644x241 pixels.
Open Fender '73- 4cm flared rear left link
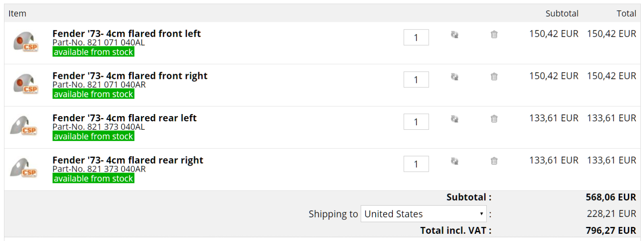click(124, 118)
